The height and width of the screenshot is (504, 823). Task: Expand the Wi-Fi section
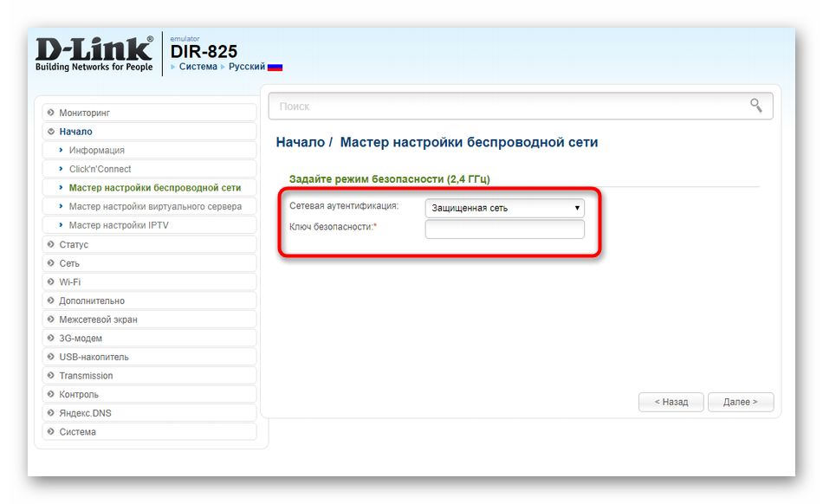pyautogui.click(x=69, y=282)
